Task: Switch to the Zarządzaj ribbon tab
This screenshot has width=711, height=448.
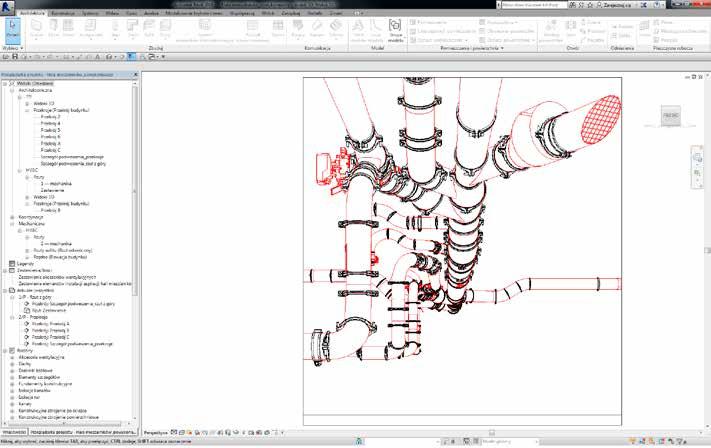Action: 291,13
